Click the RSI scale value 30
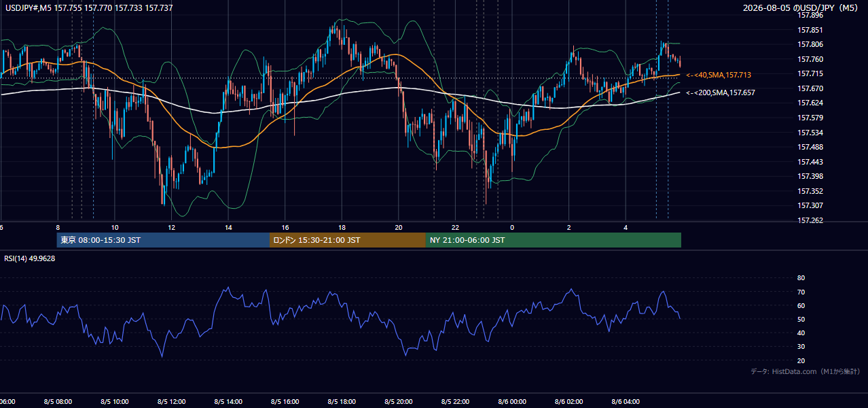 [801, 347]
